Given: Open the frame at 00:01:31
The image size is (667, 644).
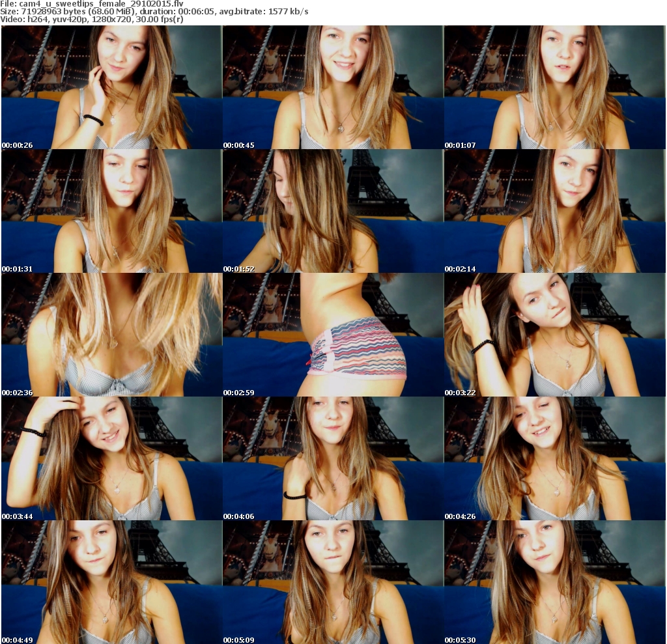Looking at the screenshot, I should [111, 211].
